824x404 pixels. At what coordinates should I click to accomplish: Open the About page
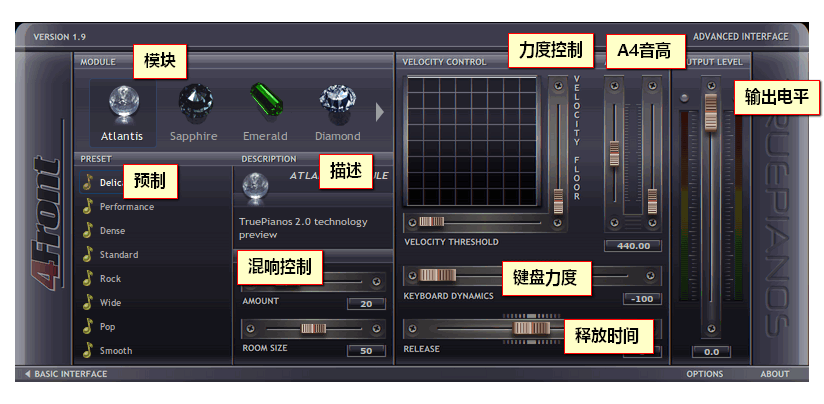(775, 374)
